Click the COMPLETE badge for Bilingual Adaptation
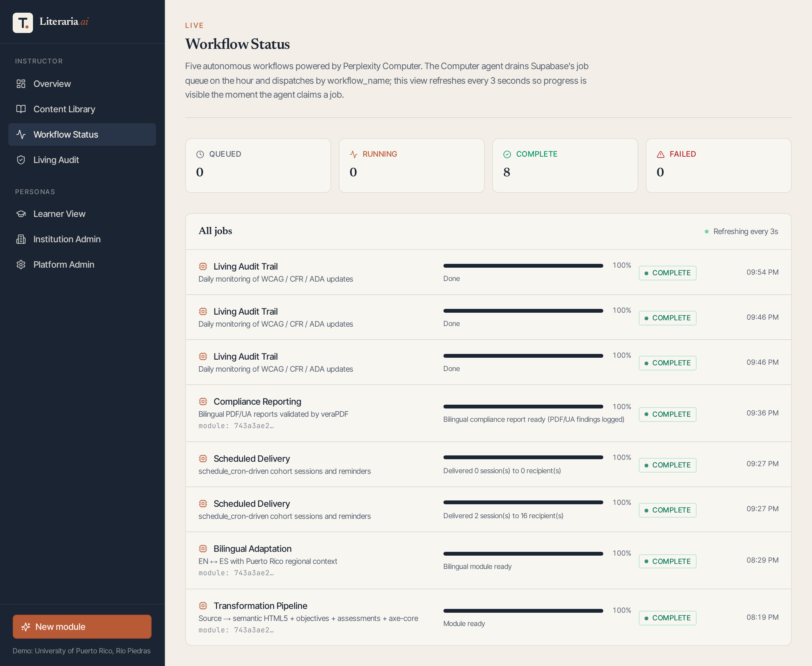This screenshot has height=666, width=812. point(667,561)
